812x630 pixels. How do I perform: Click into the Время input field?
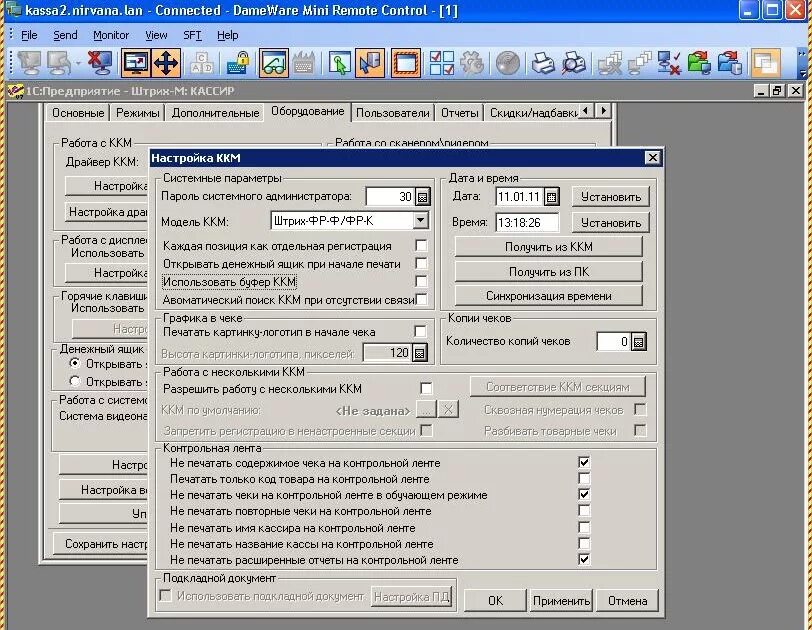[527, 223]
